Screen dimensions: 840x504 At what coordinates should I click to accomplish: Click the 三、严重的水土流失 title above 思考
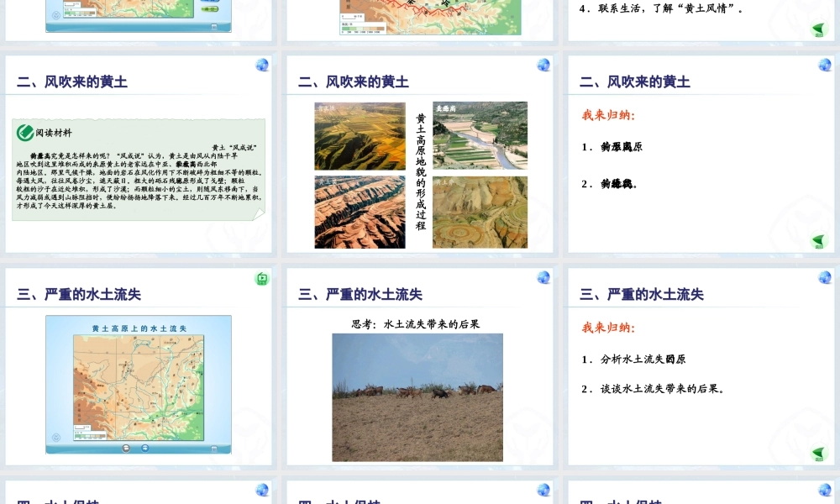[360, 295]
